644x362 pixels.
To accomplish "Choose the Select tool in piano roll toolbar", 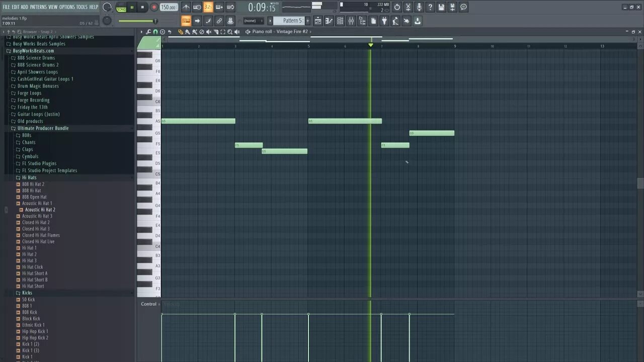I will tap(223, 32).
